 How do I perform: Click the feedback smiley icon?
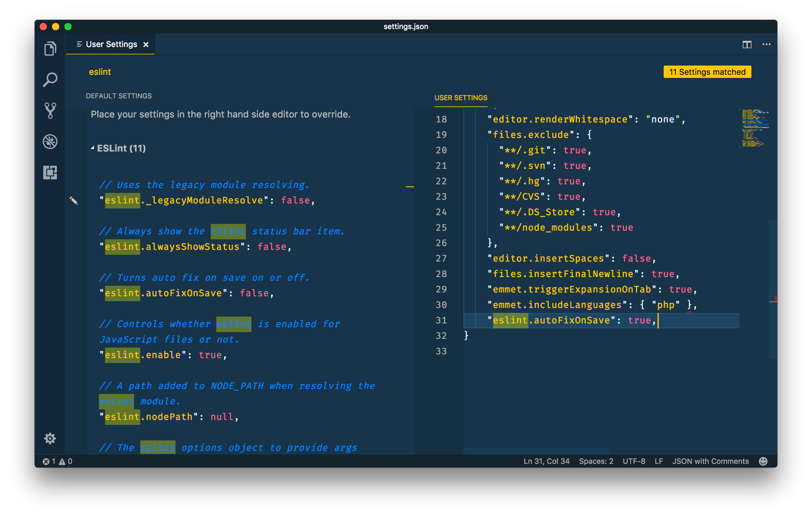coord(763,461)
